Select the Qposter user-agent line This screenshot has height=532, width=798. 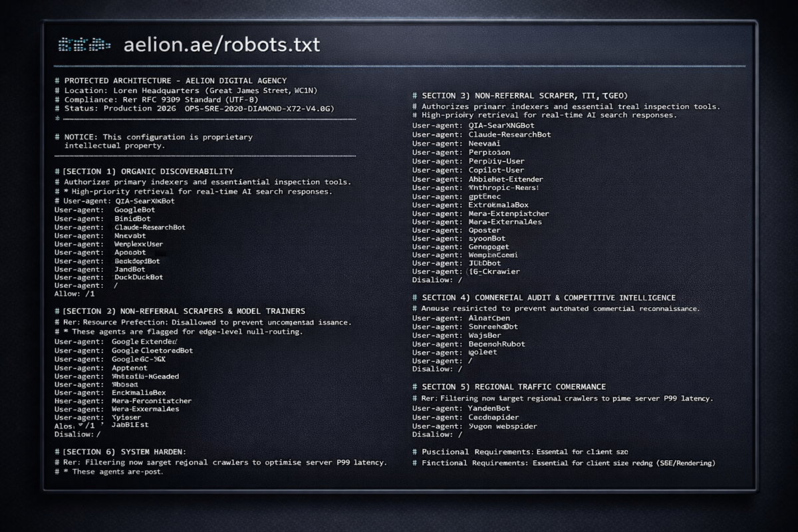point(456,230)
